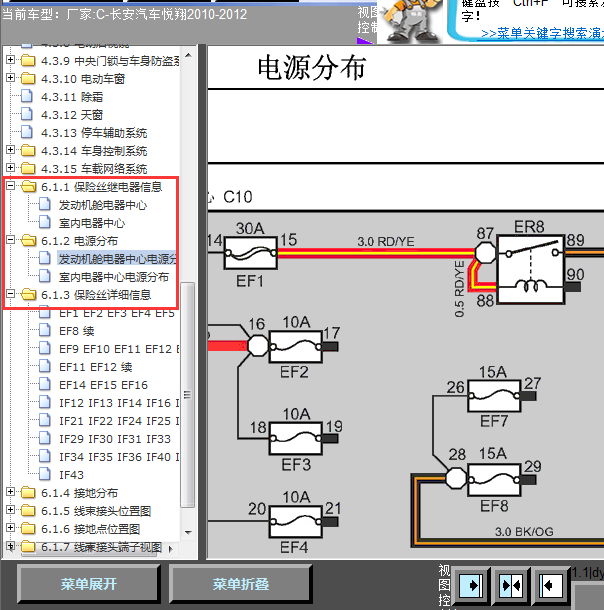Click the 电源分布 diagram title
The image size is (604, 610).
point(311,68)
